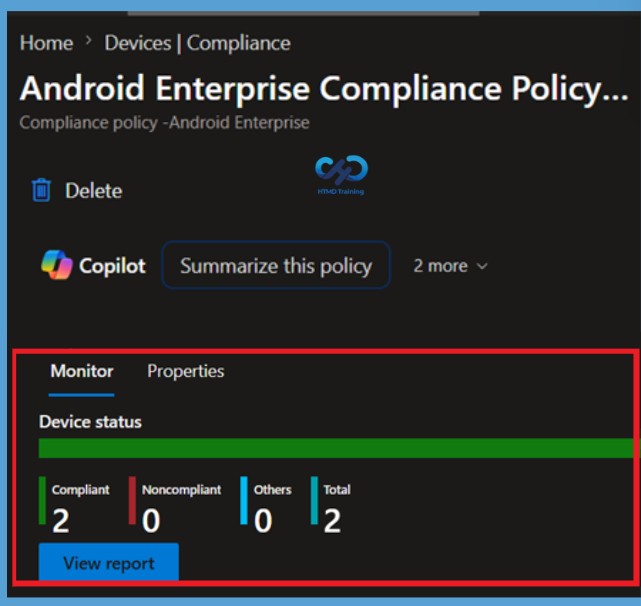Viewport: 641px width, 606px height.
Task: Select the Others count 0
Action: click(x=263, y=521)
